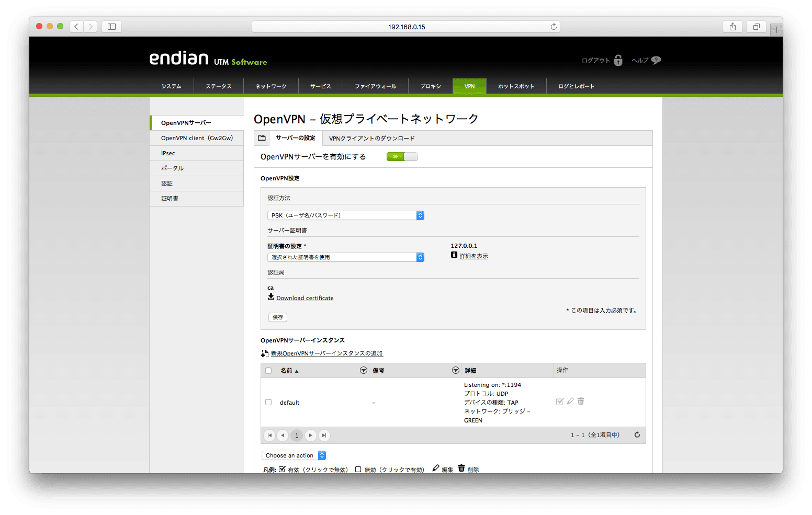
Task: Go to next page of instance table
Action: click(x=310, y=435)
